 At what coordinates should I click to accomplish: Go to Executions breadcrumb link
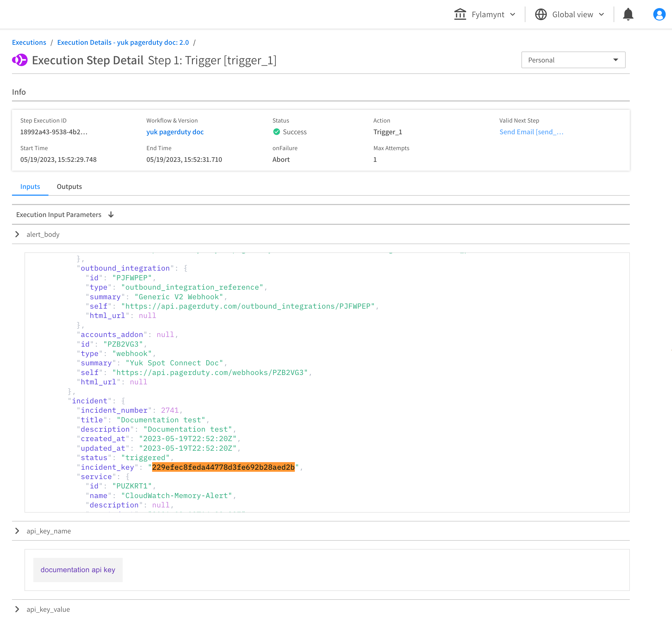pyautogui.click(x=29, y=42)
